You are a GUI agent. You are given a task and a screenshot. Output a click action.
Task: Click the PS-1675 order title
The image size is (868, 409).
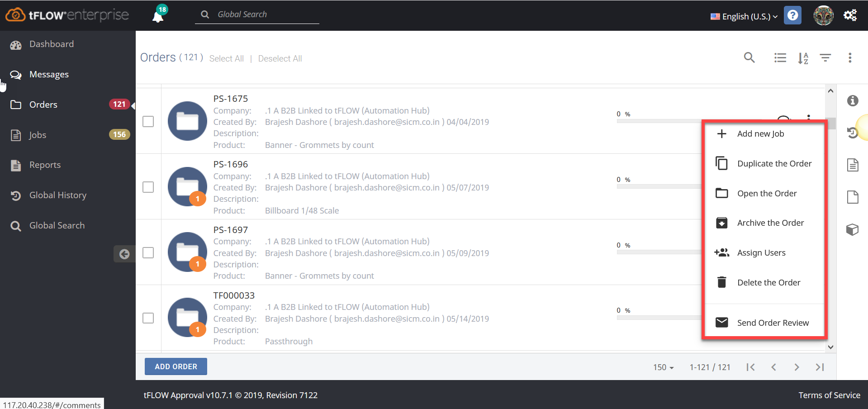pos(231,99)
